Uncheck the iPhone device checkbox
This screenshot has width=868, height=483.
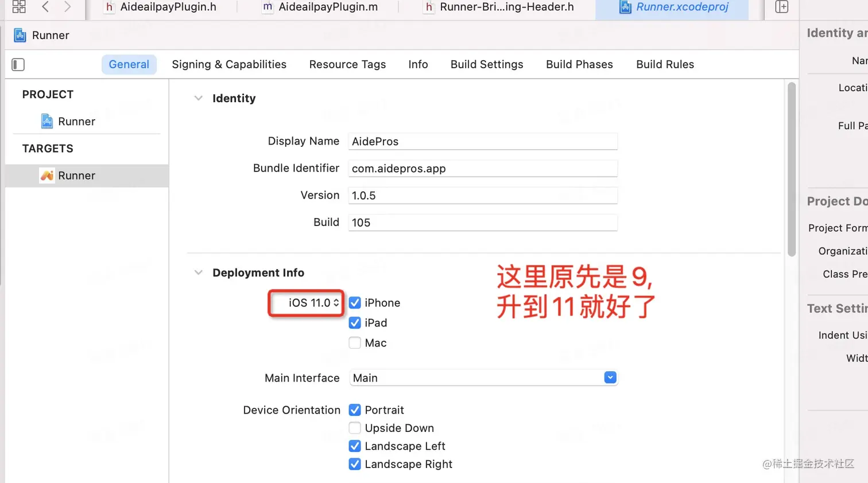coord(355,303)
